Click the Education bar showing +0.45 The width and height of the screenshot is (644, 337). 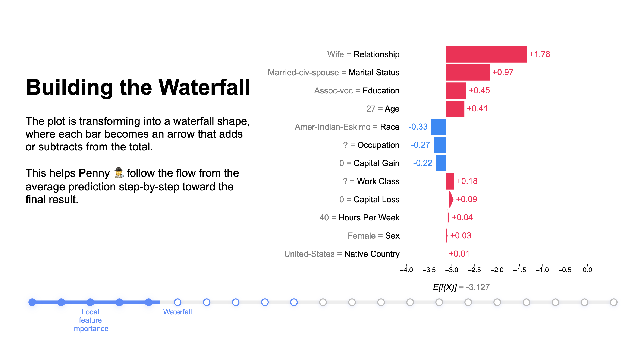pos(456,90)
